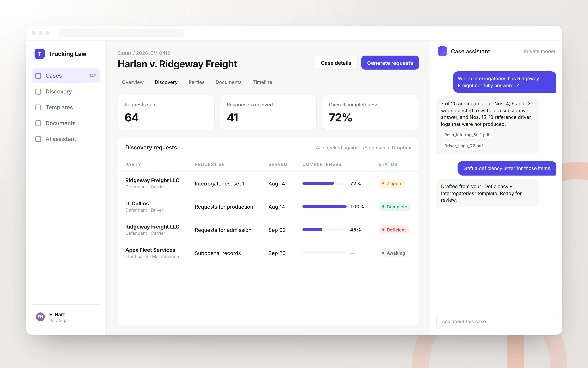588x368 pixels.
Task: Click the EH user avatar
Action: click(x=40, y=317)
